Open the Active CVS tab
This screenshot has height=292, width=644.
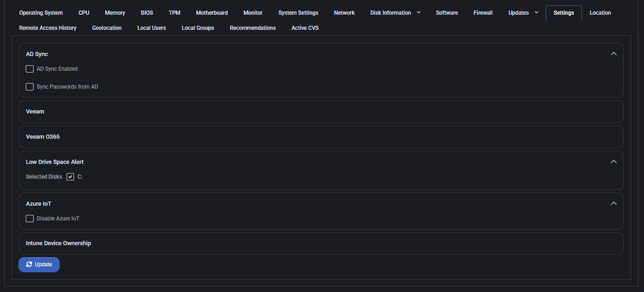coord(305,28)
